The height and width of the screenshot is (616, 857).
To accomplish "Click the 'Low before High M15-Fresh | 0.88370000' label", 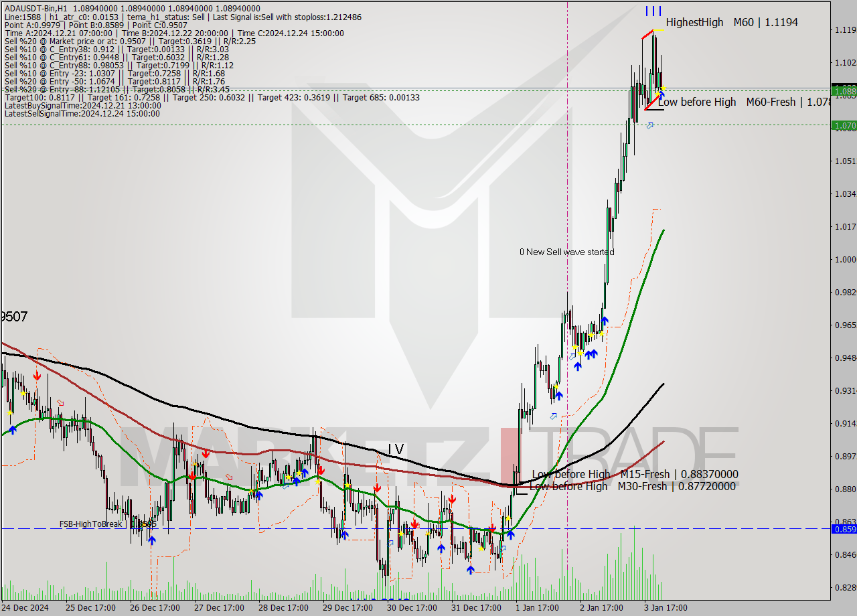I will pyautogui.click(x=635, y=474).
